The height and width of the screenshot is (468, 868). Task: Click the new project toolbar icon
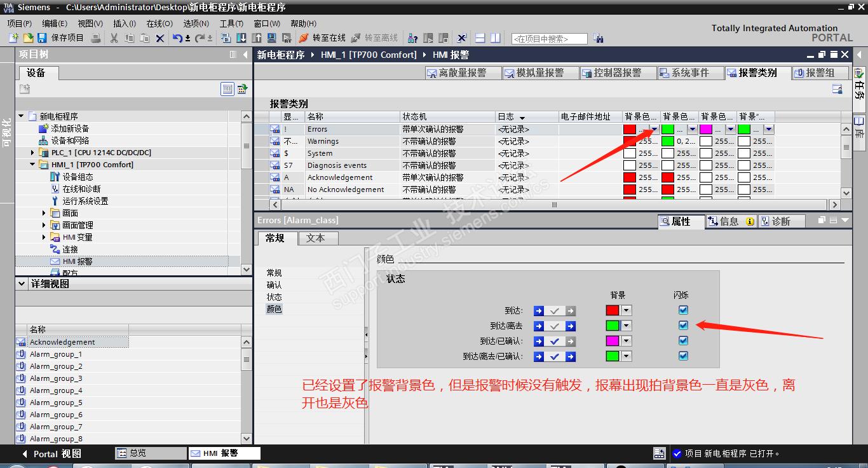[13, 38]
